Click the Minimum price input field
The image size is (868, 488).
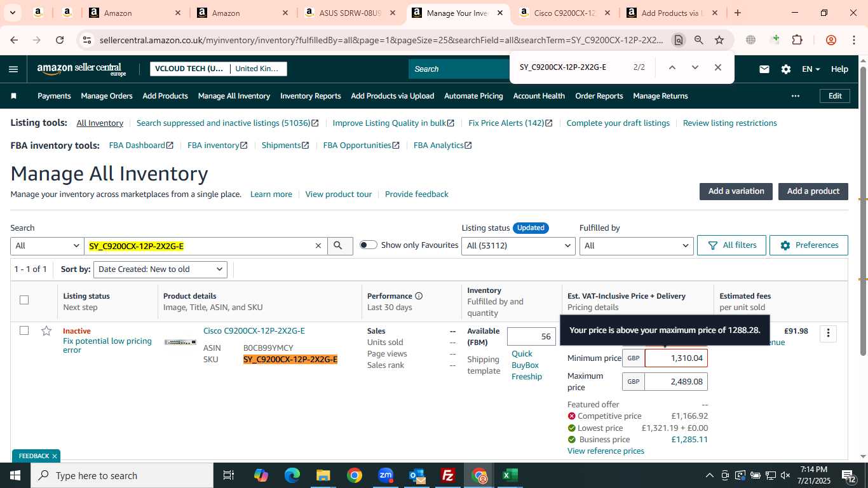[676, 358]
